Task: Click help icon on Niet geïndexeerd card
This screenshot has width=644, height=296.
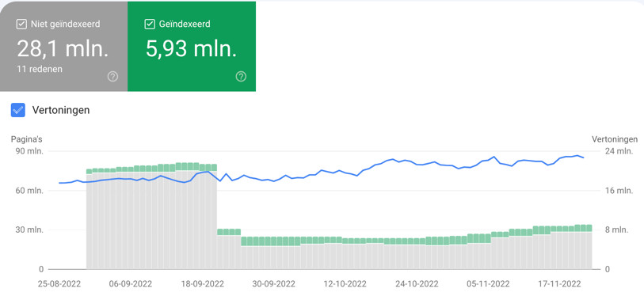Action: click(113, 76)
